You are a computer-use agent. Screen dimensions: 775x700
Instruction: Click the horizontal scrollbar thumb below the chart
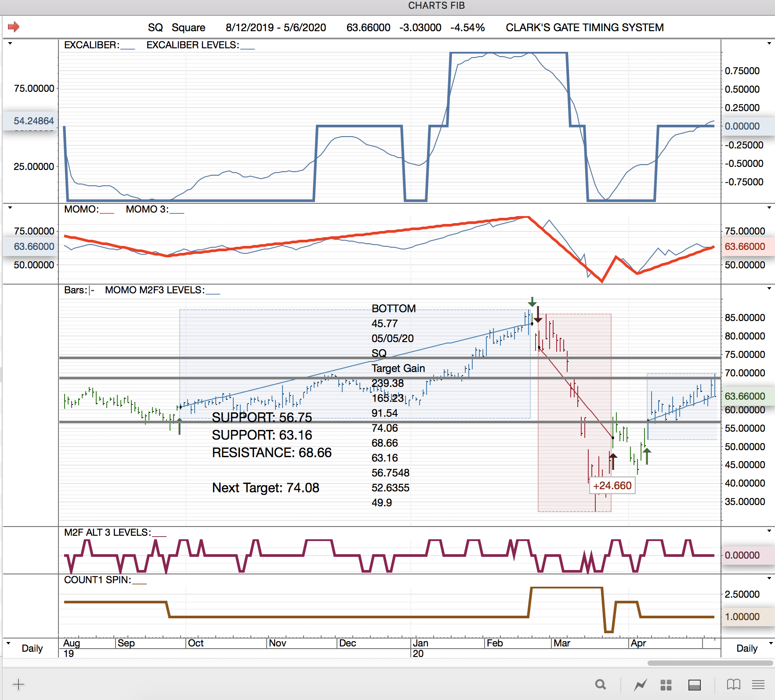710,663
